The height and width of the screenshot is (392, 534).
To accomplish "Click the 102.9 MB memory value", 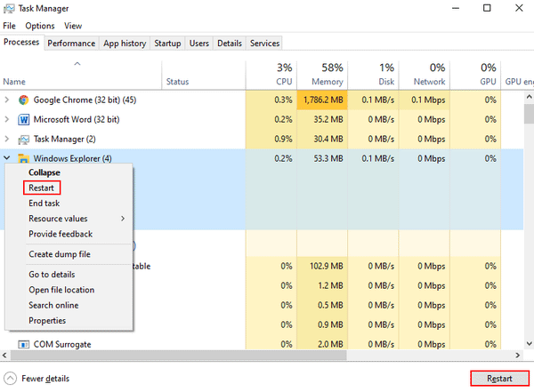I will [326, 266].
